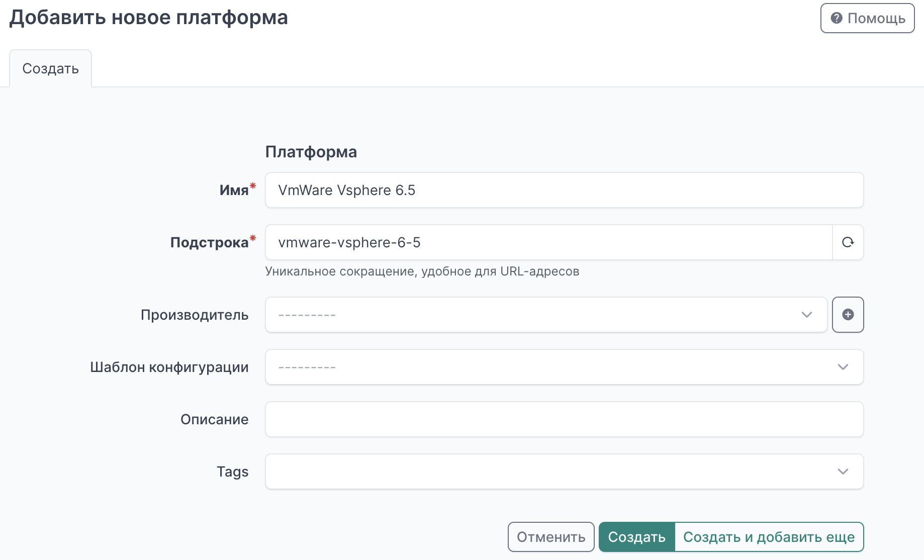Click the Имя field label
This screenshot has height=560, width=924.
[x=234, y=190]
